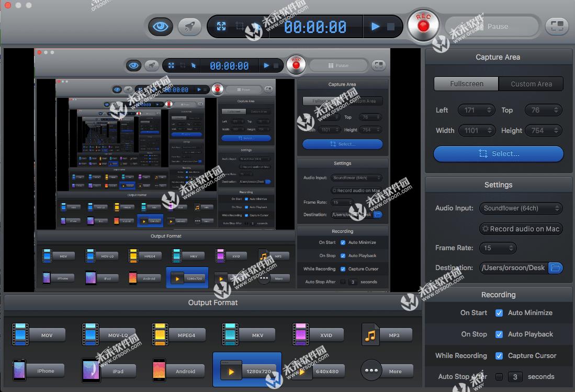Uncheck Capture Cursor while recording
The width and height of the screenshot is (575, 392).
(x=499, y=355)
